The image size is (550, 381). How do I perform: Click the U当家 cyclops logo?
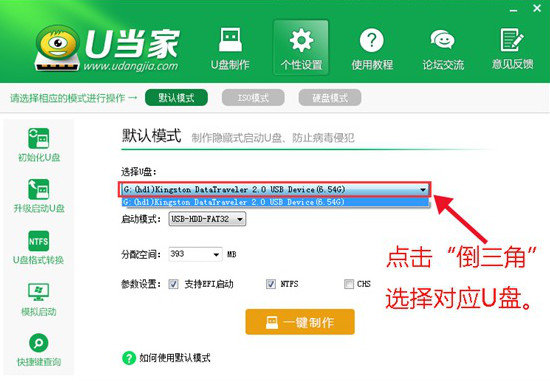pyautogui.click(x=57, y=47)
